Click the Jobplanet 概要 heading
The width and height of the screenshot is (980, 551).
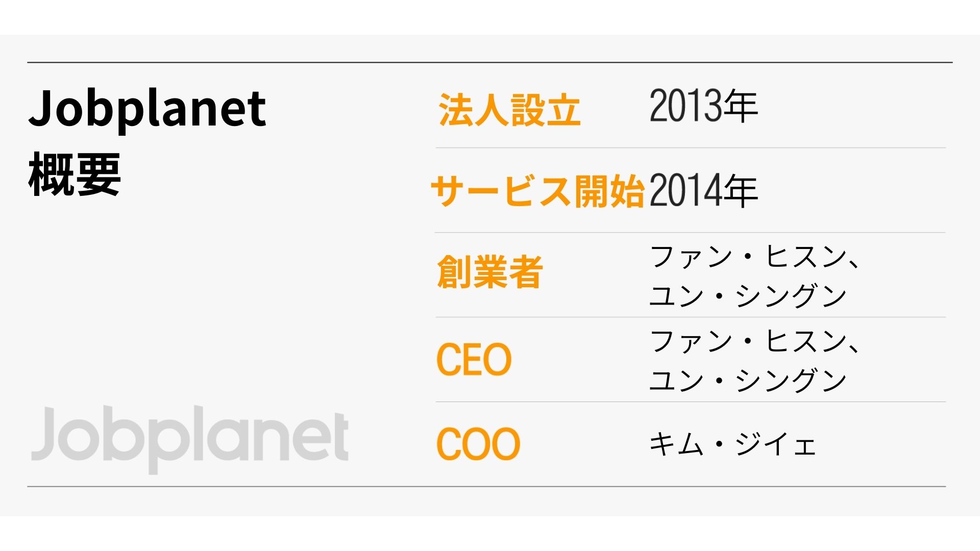pos(147,142)
